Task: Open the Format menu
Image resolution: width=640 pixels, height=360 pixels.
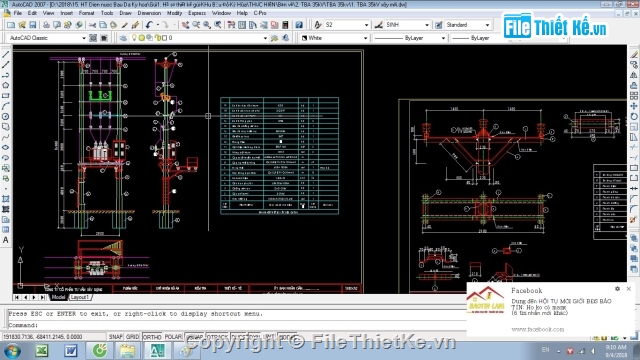Action: [86, 13]
